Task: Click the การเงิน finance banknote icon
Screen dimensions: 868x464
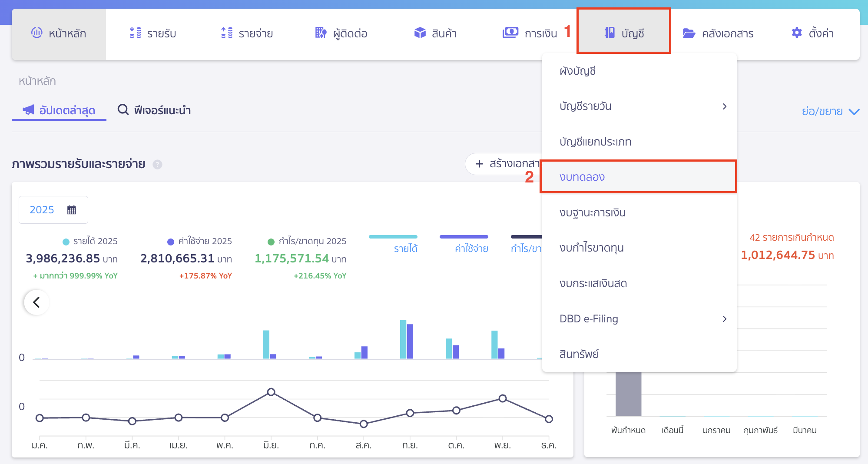Action: (x=511, y=32)
